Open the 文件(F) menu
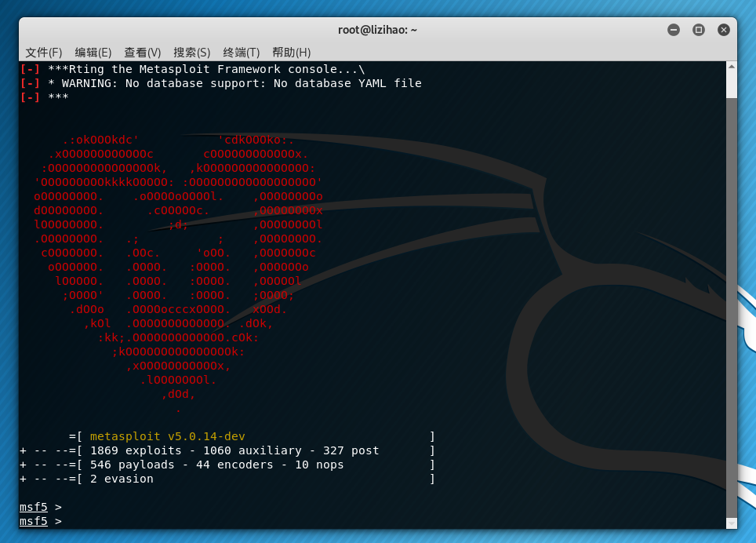This screenshot has height=543, width=756. 43,52
